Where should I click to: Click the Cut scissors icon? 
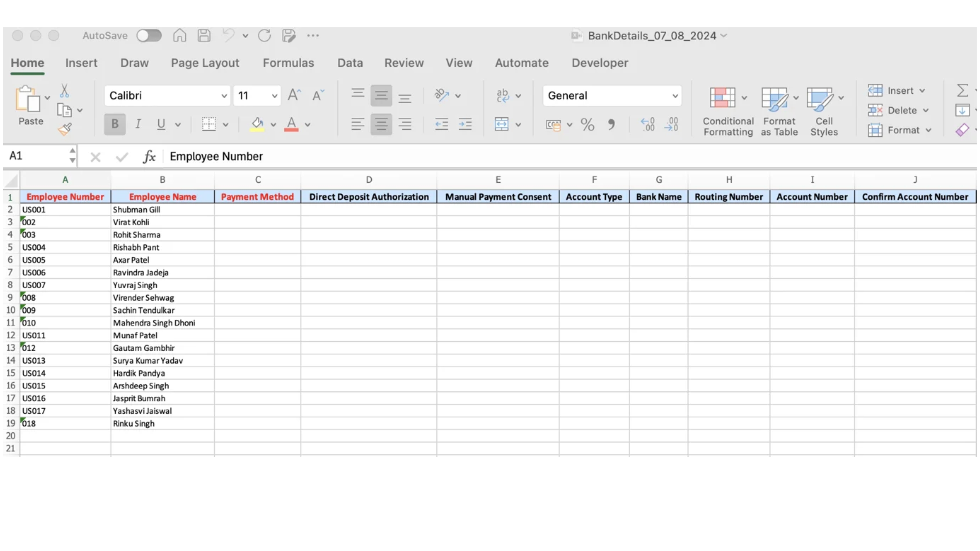point(64,91)
